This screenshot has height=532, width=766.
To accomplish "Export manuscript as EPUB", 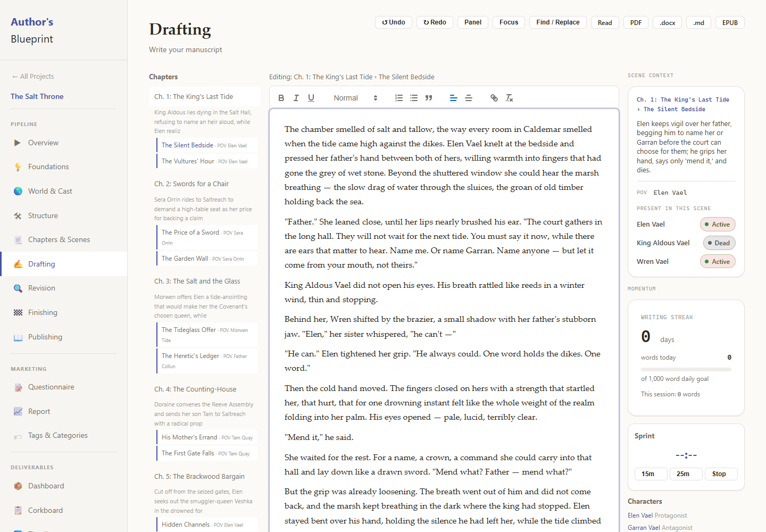I will 730,23.
